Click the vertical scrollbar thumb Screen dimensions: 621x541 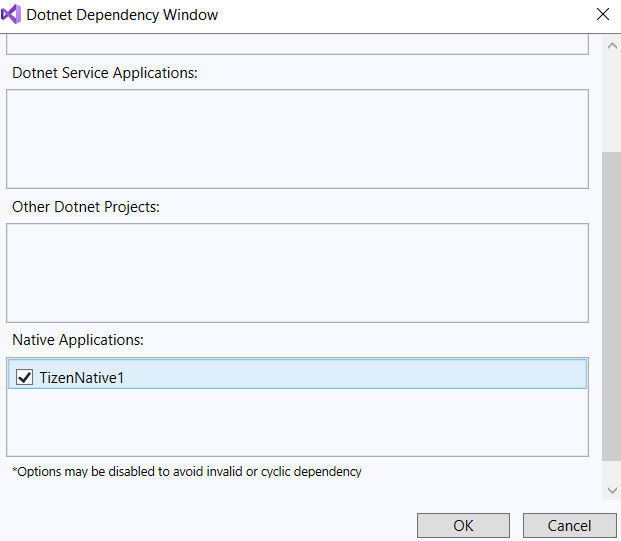coord(611,305)
